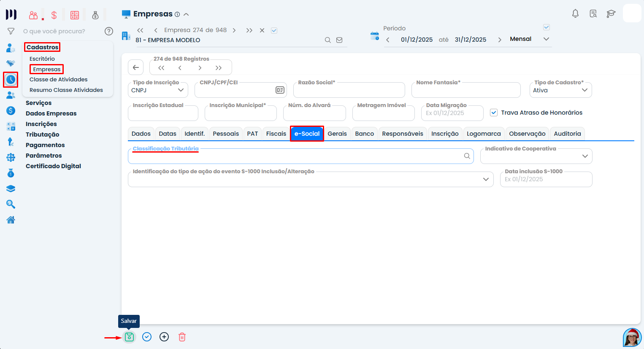The width and height of the screenshot is (644, 349).
Task: Toggle the checkbox above Período dropdown
Action: [547, 27]
